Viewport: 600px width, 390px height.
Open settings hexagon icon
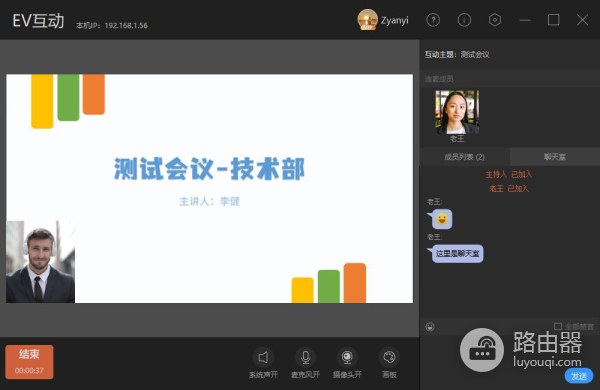[495, 20]
